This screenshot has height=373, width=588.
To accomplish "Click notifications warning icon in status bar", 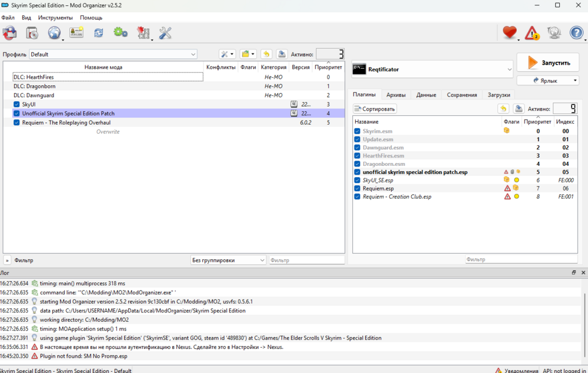I will 499,371.
